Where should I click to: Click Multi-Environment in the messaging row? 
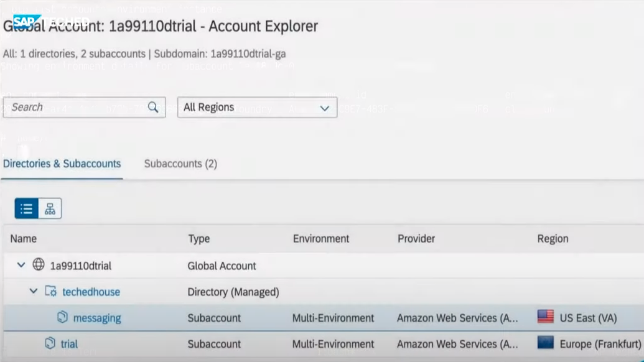tap(333, 318)
